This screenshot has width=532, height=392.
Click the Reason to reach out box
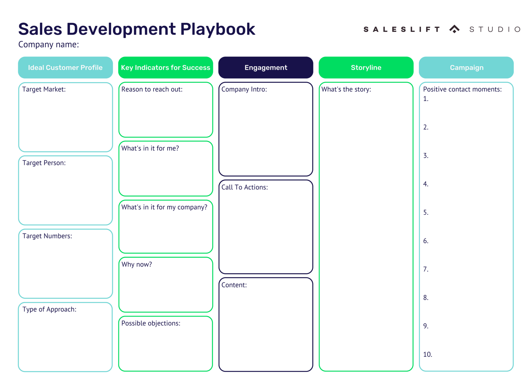pos(165,109)
